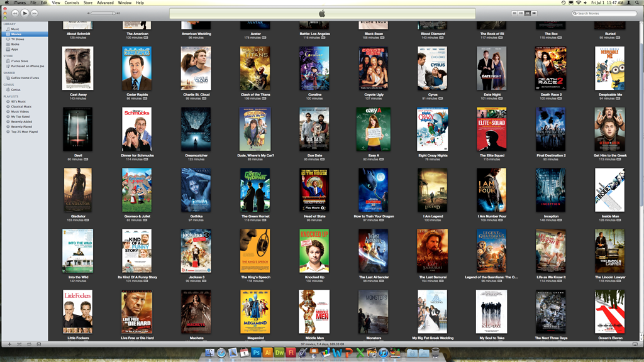This screenshot has width=644, height=362.
Task: Select the Despicable Me movie poster
Action: tap(609, 68)
